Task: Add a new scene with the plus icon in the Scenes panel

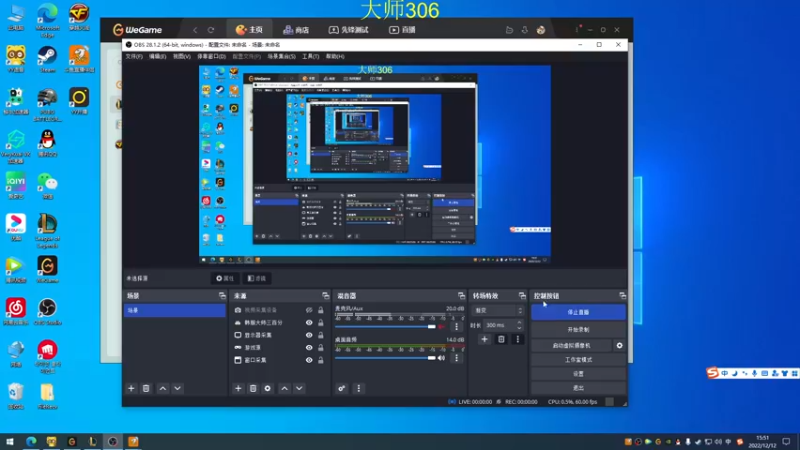Action: pos(131,388)
